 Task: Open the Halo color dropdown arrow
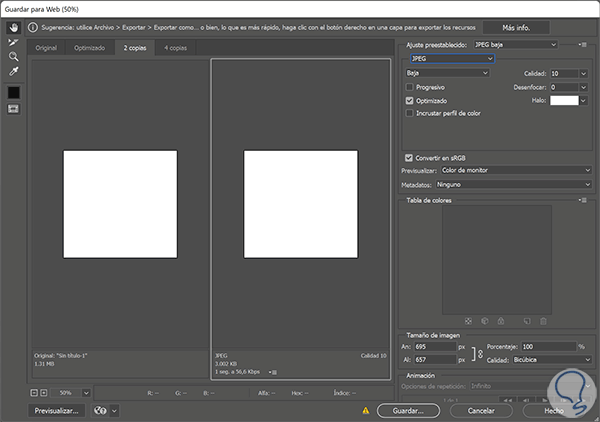click(584, 101)
